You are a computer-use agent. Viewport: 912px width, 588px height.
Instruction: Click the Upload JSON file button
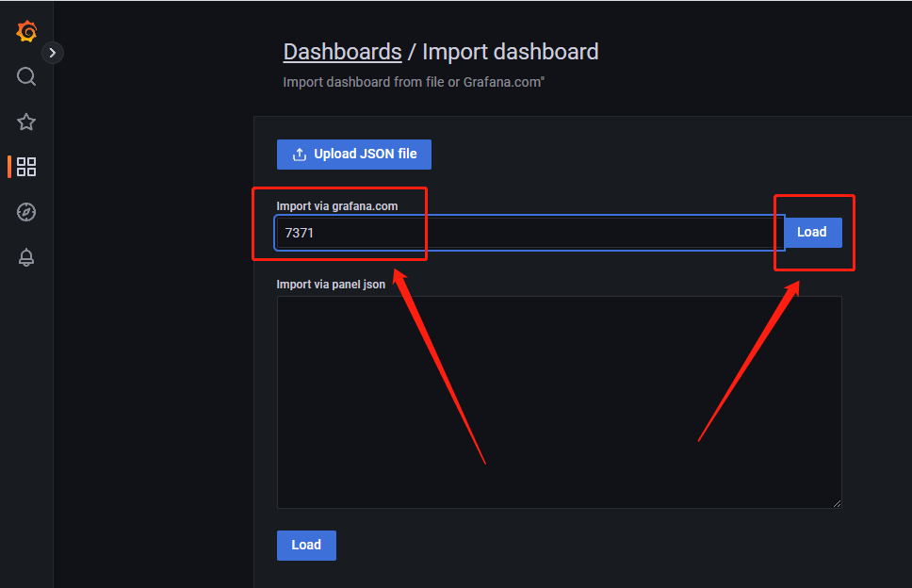(353, 155)
